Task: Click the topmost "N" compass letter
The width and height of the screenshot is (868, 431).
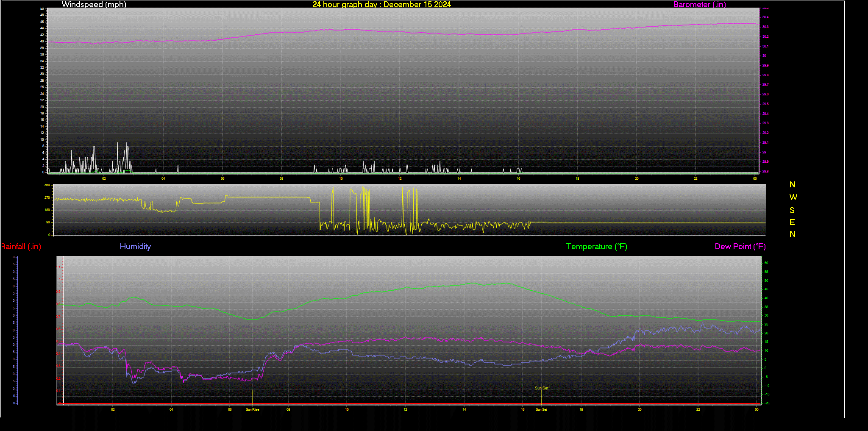Action: 793,184
